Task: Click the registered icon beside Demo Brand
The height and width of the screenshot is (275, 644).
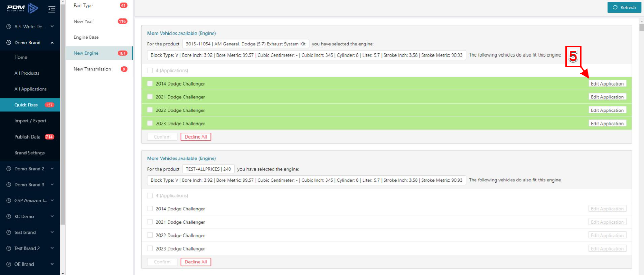Action: pyautogui.click(x=9, y=43)
